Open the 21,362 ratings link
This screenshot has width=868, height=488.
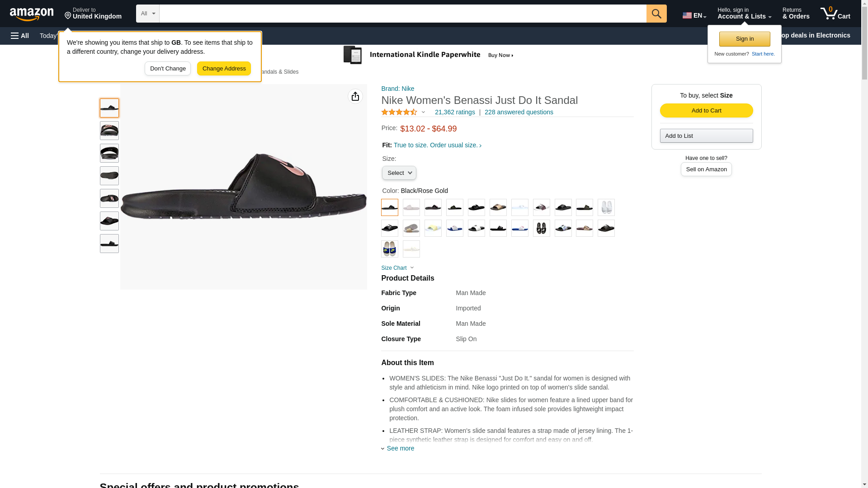(455, 112)
